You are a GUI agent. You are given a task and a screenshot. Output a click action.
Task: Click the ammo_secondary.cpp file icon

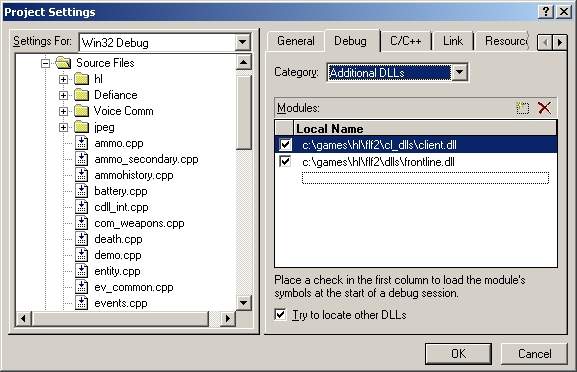[81, 159]
